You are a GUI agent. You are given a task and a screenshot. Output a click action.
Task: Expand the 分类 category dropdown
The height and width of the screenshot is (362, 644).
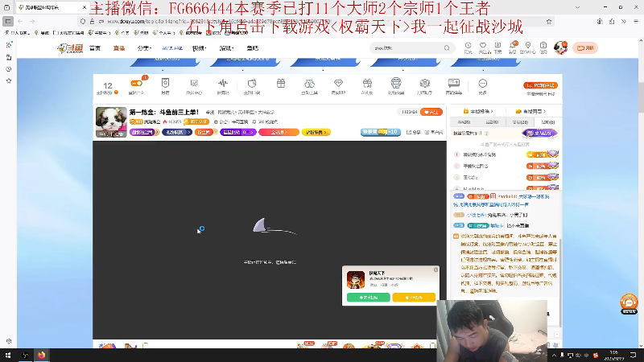(144, 48)
